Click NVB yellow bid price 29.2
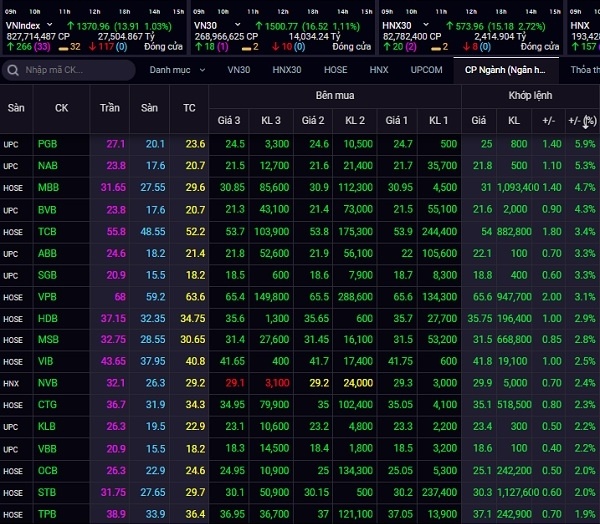Viewport: 600px width, 524px height. (x=319, y=383)
